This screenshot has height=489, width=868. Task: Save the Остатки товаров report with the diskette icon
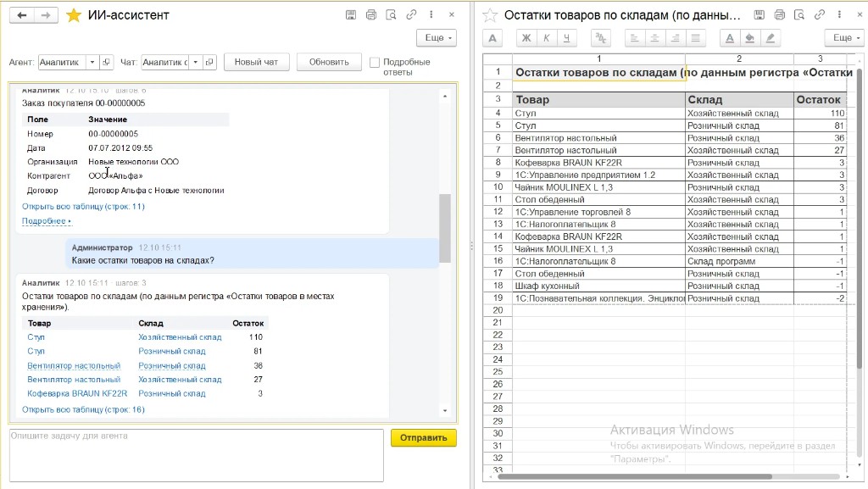coord(759,15)
